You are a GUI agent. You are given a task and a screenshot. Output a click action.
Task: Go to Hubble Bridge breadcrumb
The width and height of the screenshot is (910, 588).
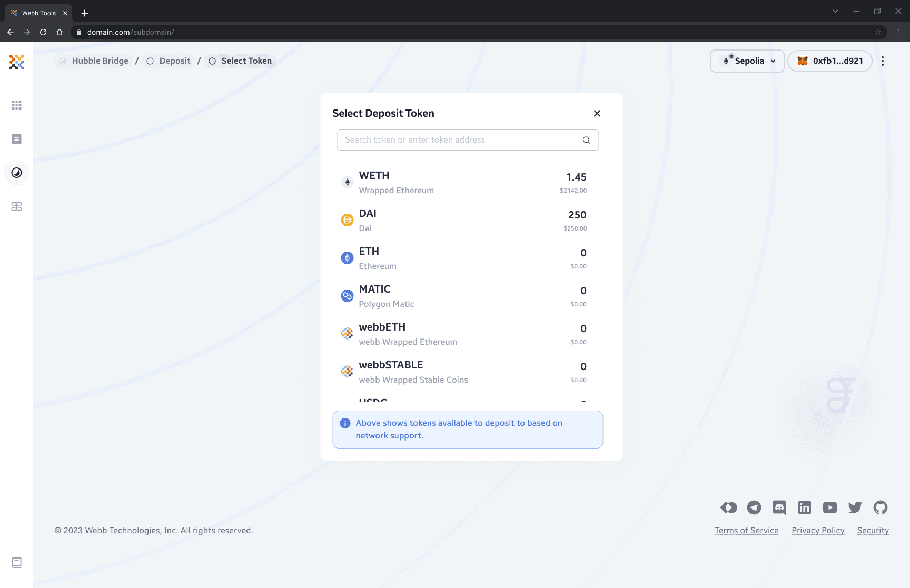[x=94, y=61]
